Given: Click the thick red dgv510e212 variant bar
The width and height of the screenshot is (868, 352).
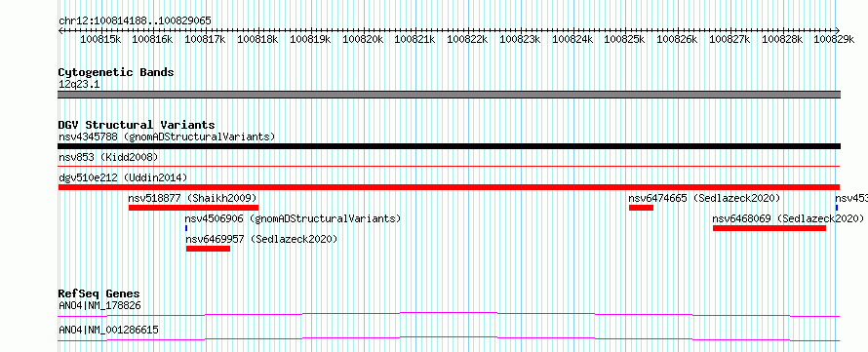Looking at the screenshot, I should (x=449, y=187).
